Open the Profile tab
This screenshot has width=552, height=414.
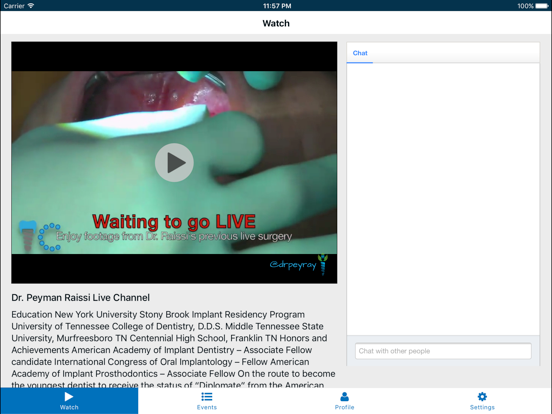click(344, 401)
